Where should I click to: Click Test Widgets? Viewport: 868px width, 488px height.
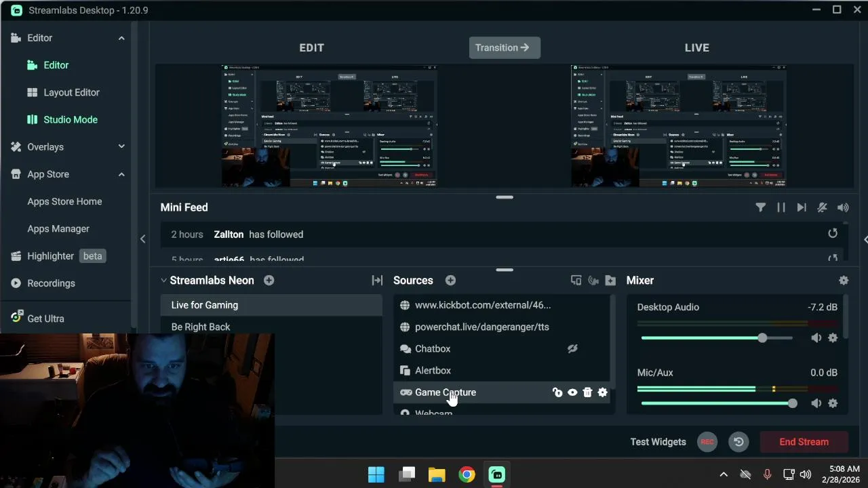coord(658,442)
